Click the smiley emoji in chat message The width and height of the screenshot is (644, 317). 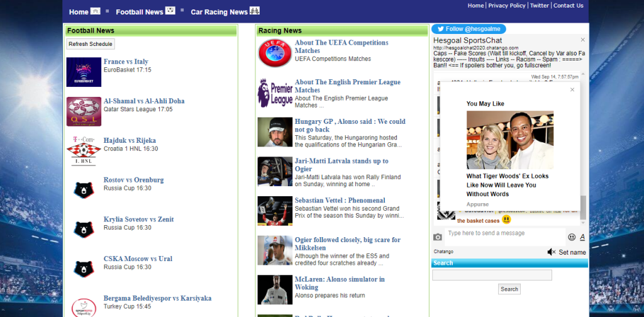coord(506,220)
